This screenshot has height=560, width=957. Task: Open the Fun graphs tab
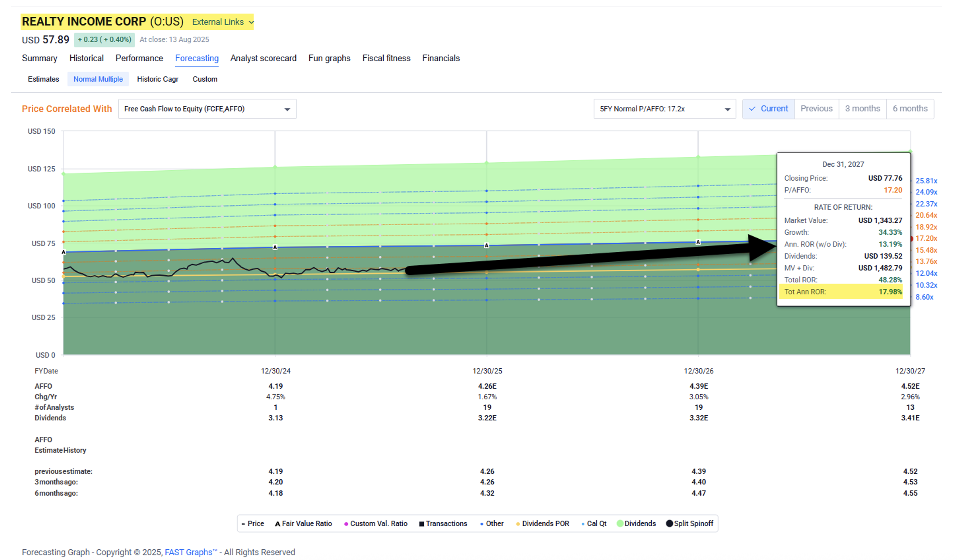(x=329, y=58)
